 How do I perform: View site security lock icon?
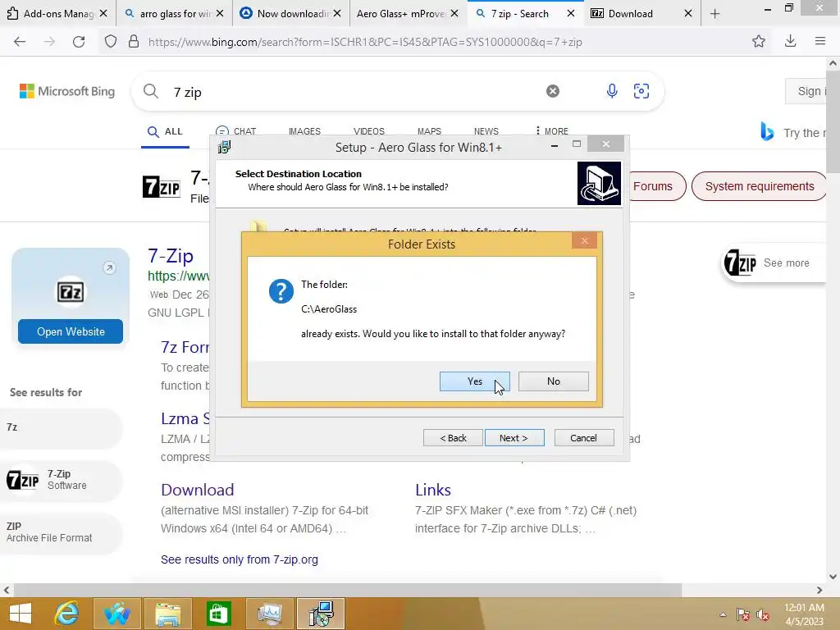pyautogui.click(x=134, y=42)
